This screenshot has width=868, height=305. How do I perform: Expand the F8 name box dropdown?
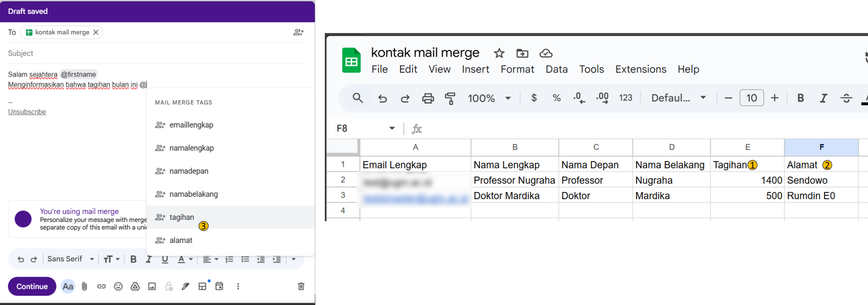tap(392, 128)
